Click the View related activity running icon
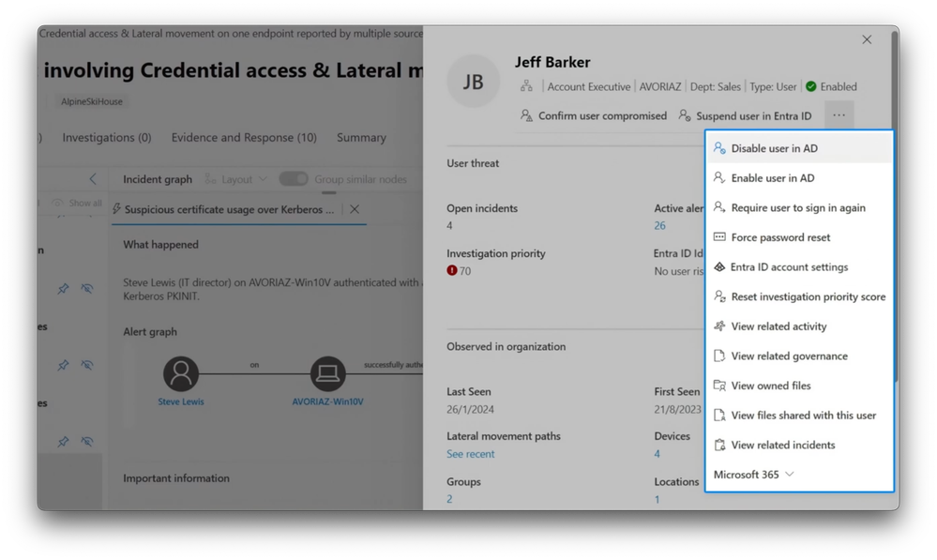 pyautogui.click(x=719, y=326)
